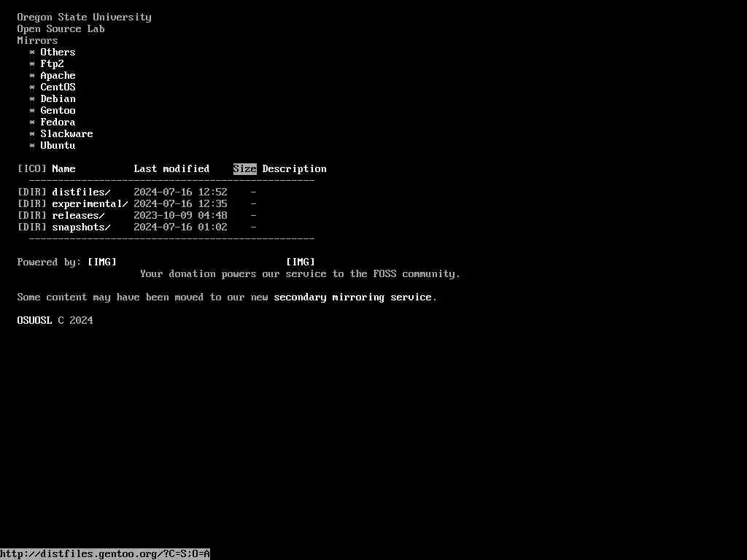Click the [DIR] marker beside snapshots/
Viewport: 747px width, 560px height.
pyautogui.click(x=32, y=227)
